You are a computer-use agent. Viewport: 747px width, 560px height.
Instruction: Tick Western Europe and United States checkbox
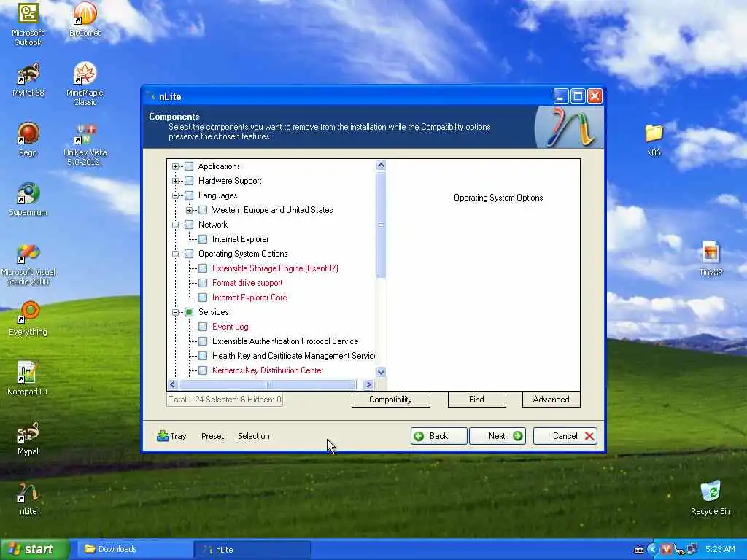(203, 210)
